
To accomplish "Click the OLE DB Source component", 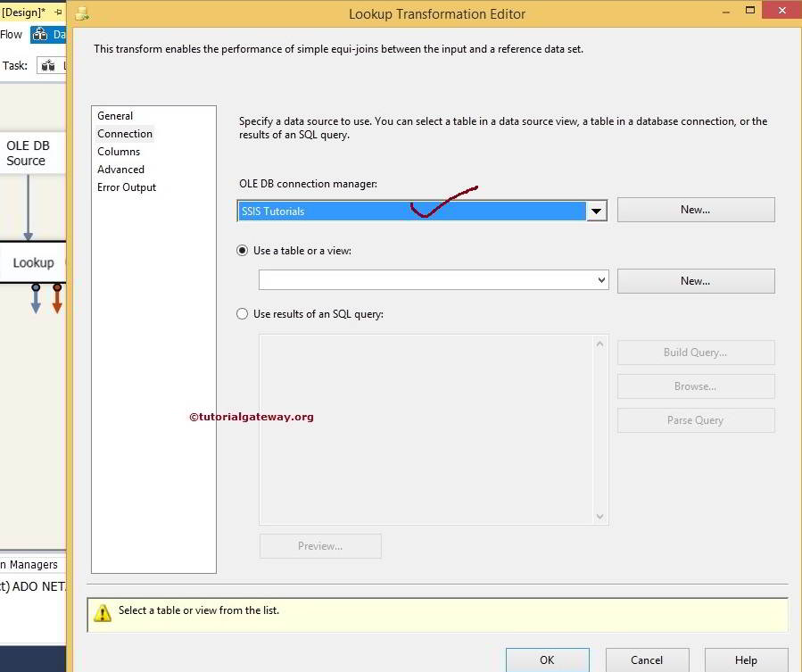I will tap(27, 153).
